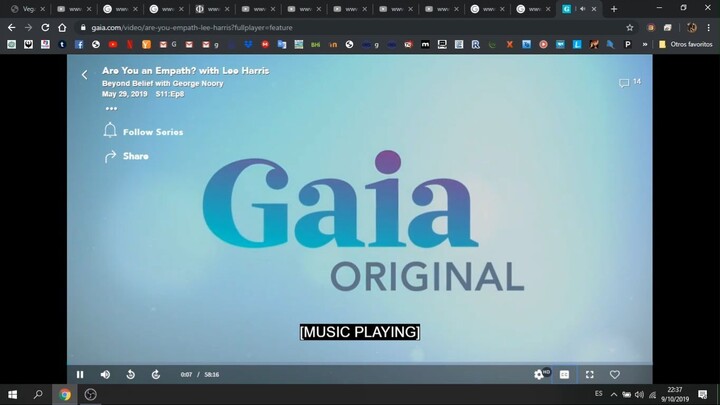Image resolution: width=720 pixels, height=405 pixels.
Task: Open the Gmail bookmark labeled G
Action: tap(168, 45)
